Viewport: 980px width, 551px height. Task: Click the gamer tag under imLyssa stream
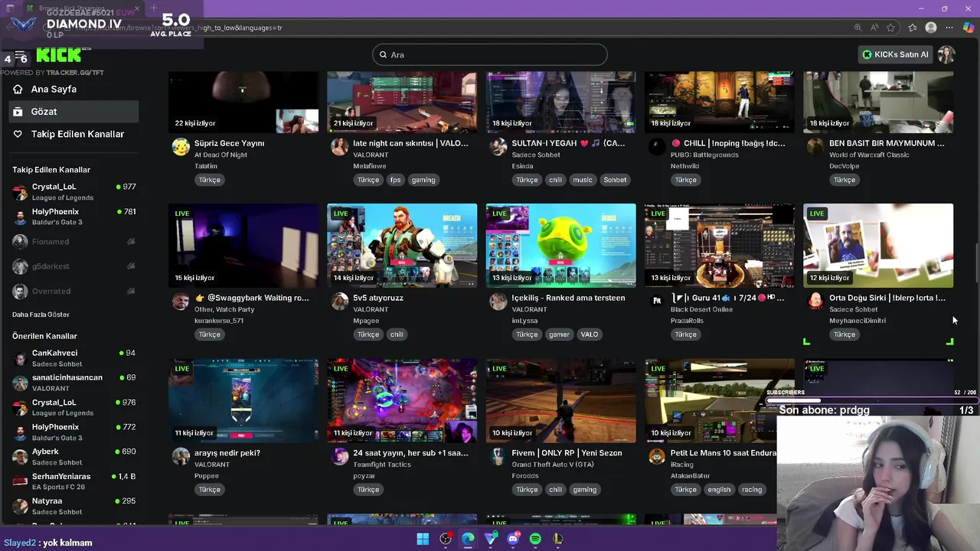click(559, 334)
